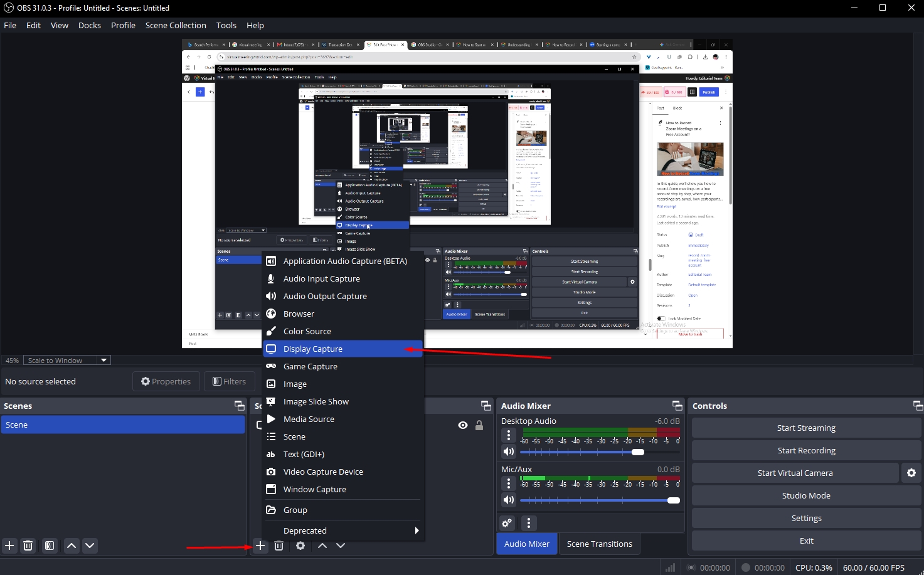Open the Mic/Aux three-dot options menu

(x=509, y=483)
